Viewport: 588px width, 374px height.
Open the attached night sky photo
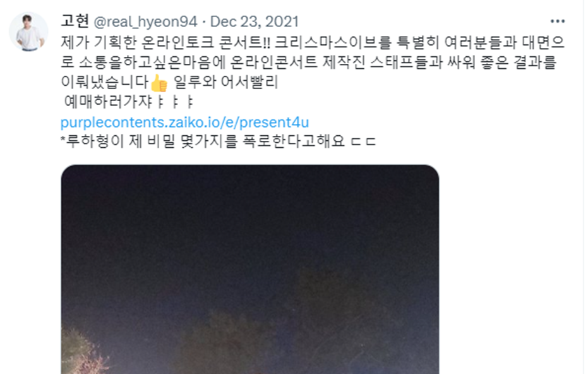click(249, 269)
